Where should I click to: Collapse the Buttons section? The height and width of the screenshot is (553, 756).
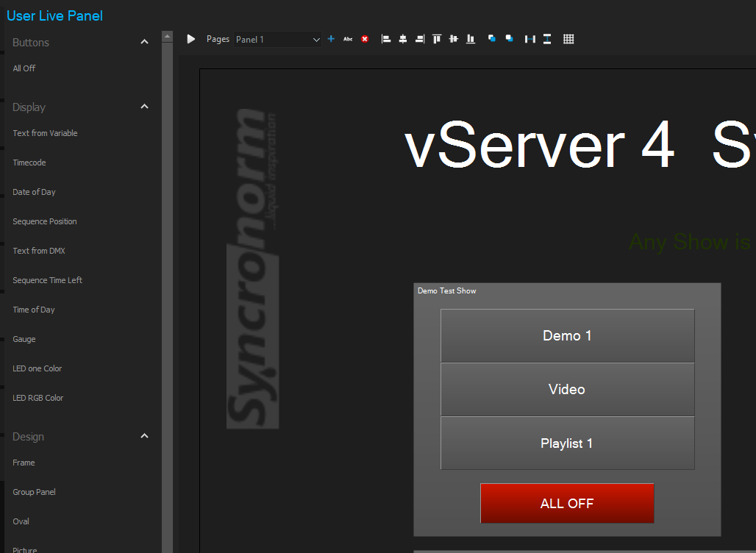(x=144, y=43)
